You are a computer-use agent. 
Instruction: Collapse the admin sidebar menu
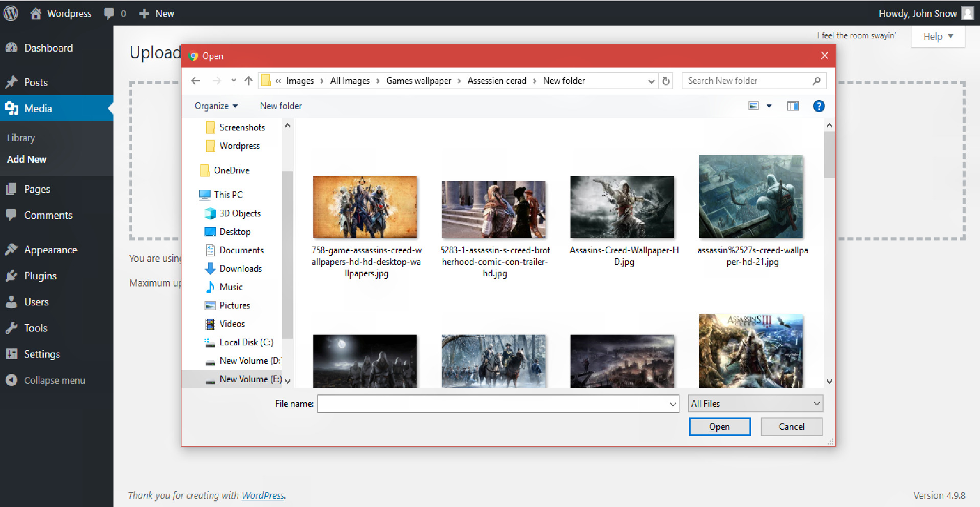point(55,381)
